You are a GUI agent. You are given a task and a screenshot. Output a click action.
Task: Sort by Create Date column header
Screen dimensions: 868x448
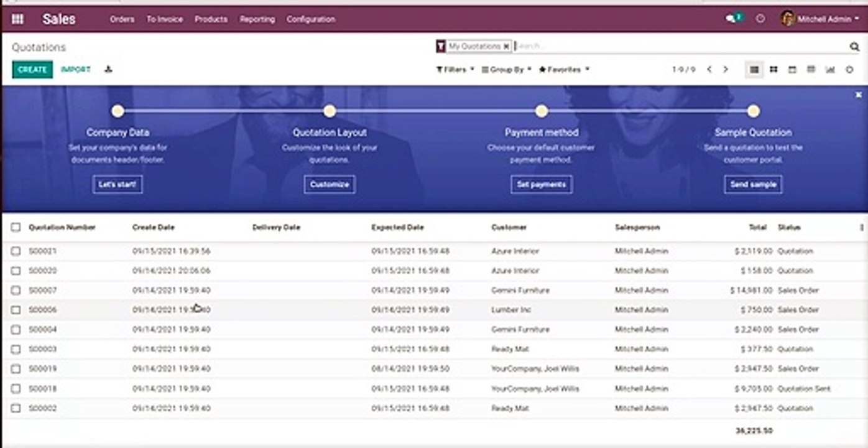pyautogui.click(x=154, y=227)
